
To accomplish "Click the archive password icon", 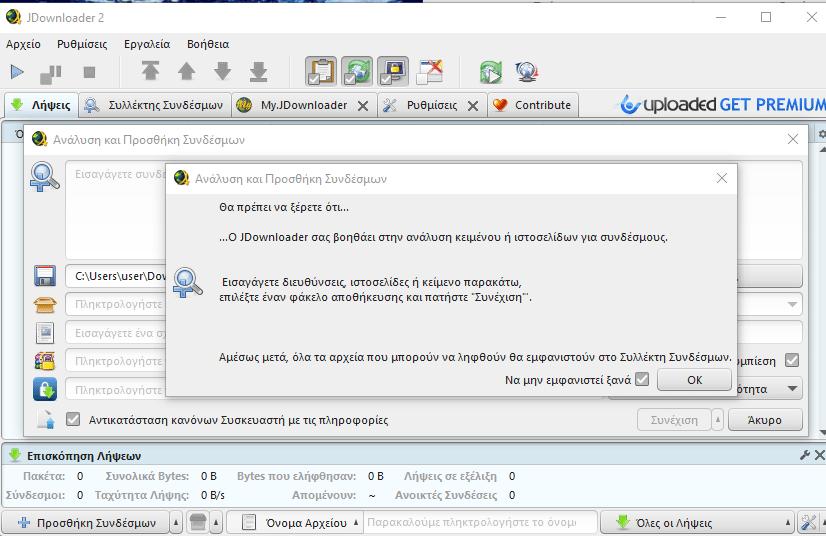I will click(45, 361).
